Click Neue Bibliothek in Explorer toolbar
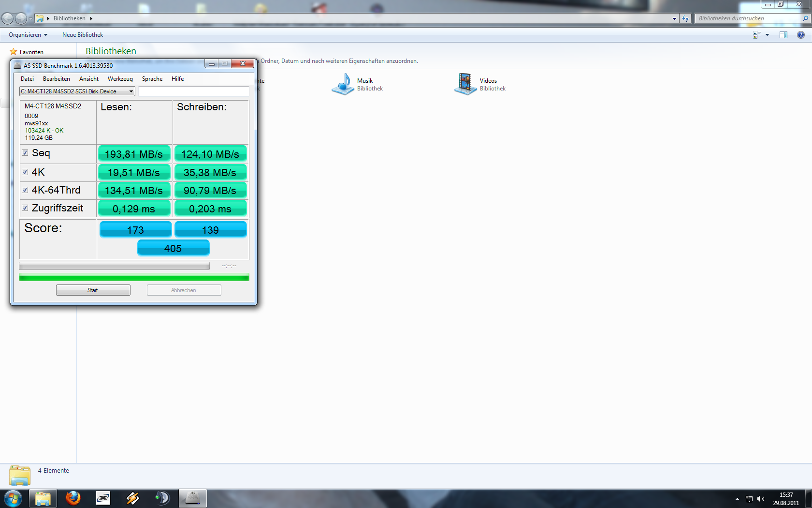The width and height of the screenshot is (812, 508). (x=83, y=35)
